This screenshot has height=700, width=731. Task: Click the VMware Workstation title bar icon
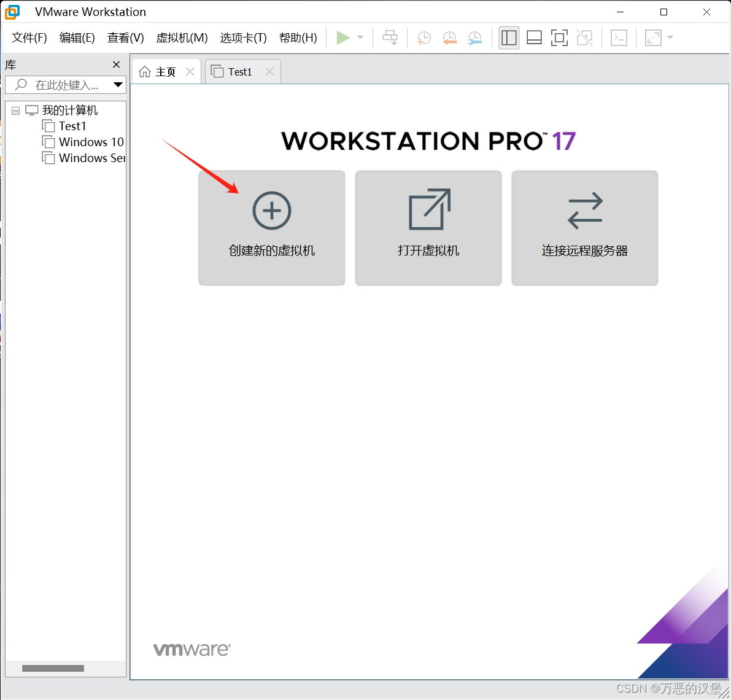[x=12, y=12]
